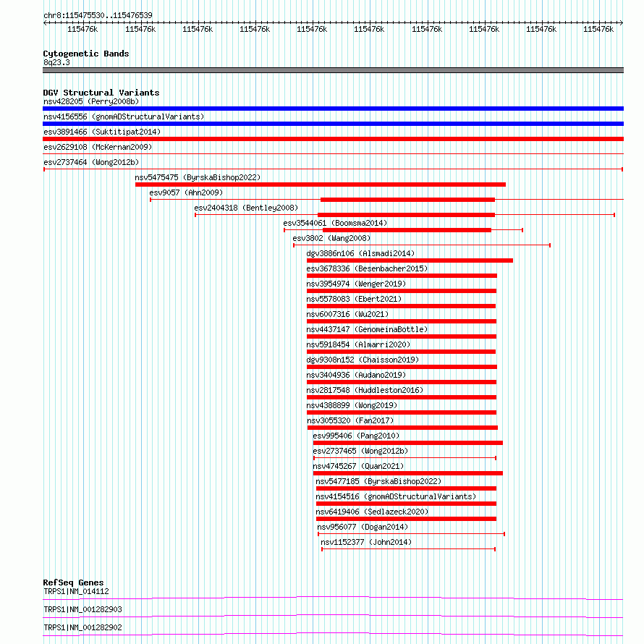Click the right scroll arrow on ruler
This screenshot has width=644, height=644.
pyautogui.click(x=621, y=23)
